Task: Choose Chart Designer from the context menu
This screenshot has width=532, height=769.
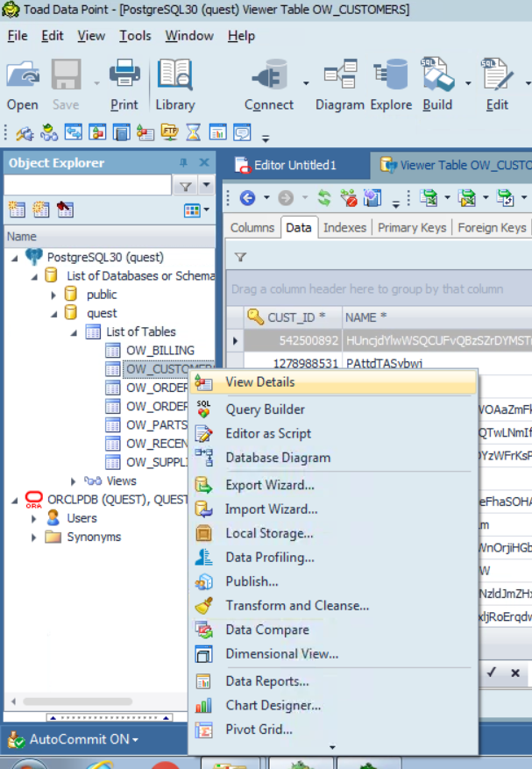Action: tap(333, 705)
